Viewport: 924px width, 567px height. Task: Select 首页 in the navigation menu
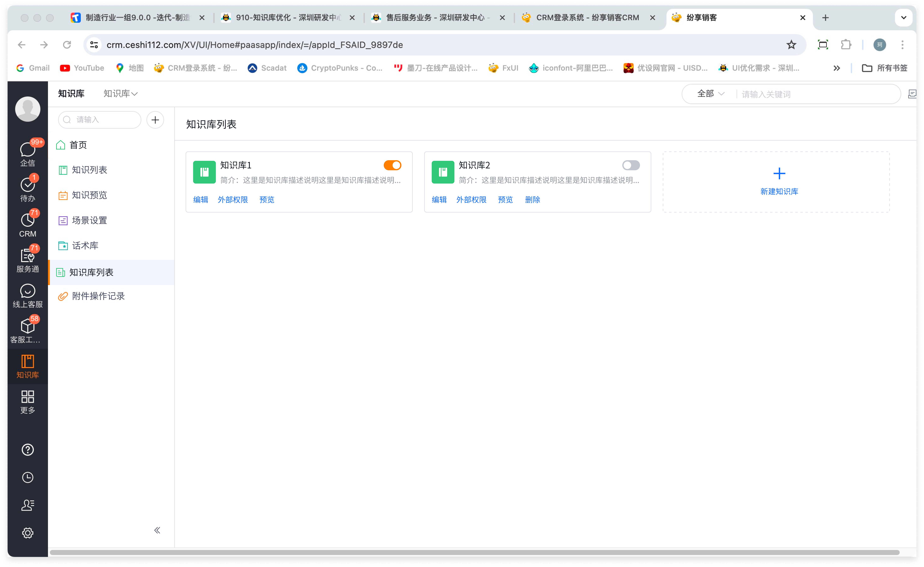point(111,145)
